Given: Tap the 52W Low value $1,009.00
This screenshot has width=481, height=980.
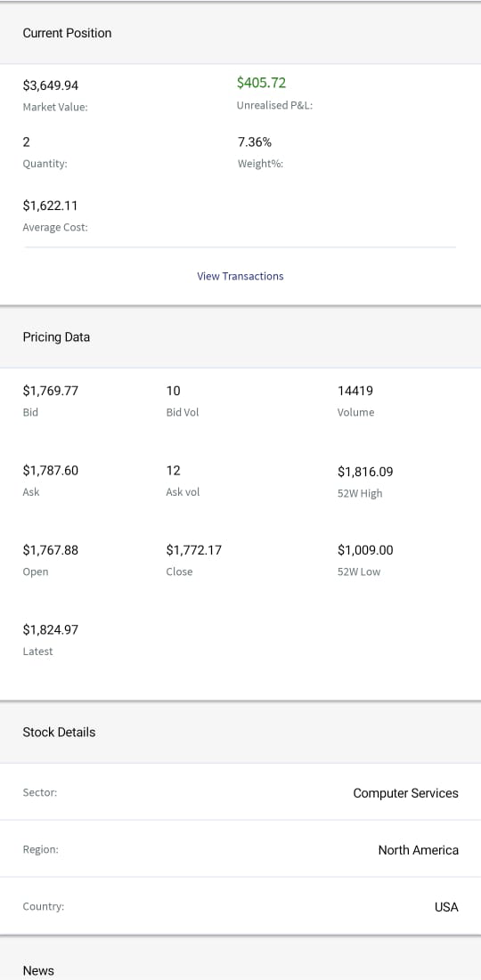Looking at the screenshot, I should point(365,551).
